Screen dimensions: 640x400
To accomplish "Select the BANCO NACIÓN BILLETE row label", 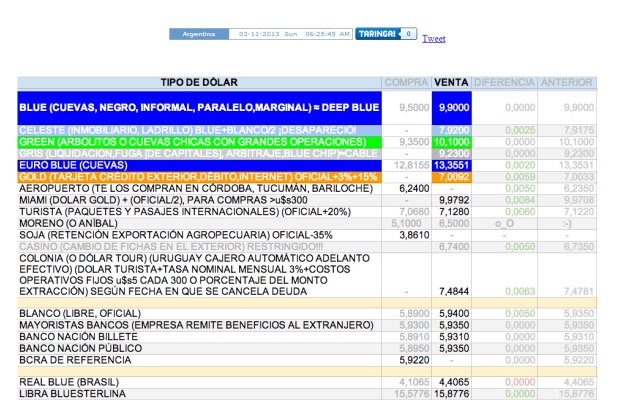I will click(x=78, y=337).
